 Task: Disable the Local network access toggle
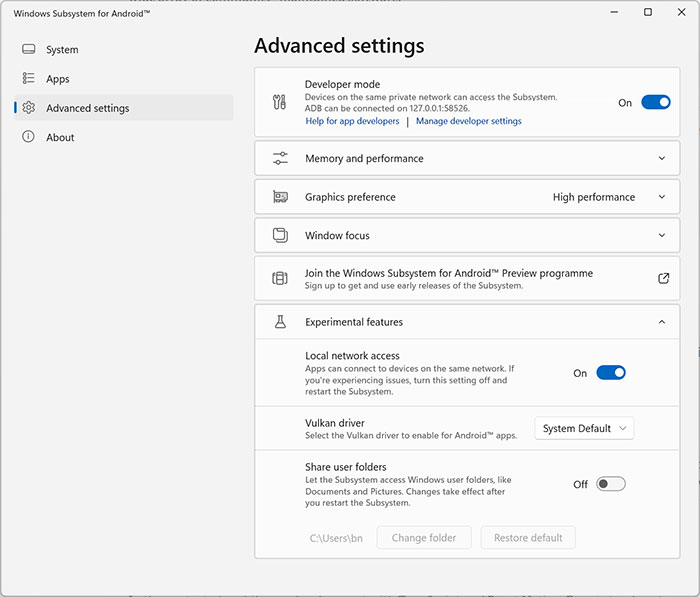click(x=610, y=373)
